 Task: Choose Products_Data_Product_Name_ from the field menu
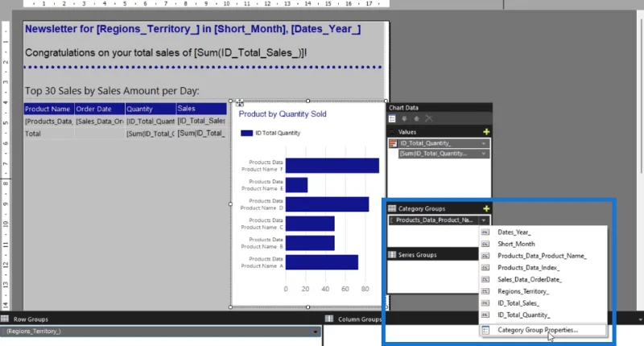tap(543, 256)
